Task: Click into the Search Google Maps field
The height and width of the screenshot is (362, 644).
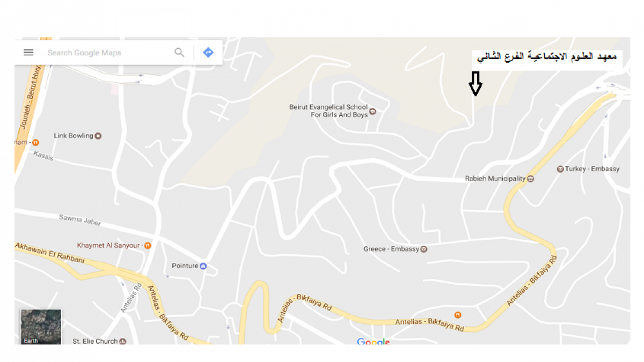Action: (107, 53)
